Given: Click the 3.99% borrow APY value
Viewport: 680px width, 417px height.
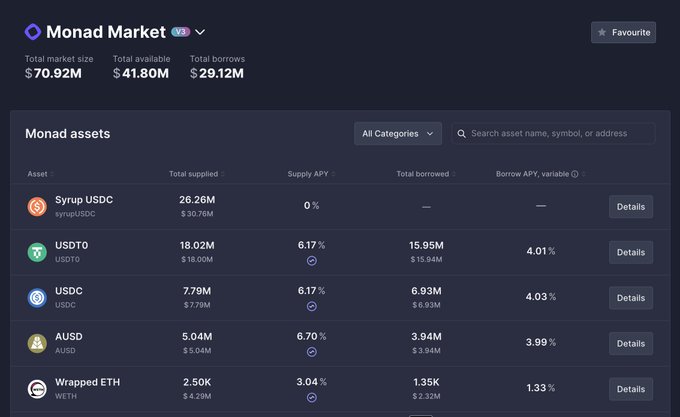Looking at the screenshot, I should click(541, 342).
